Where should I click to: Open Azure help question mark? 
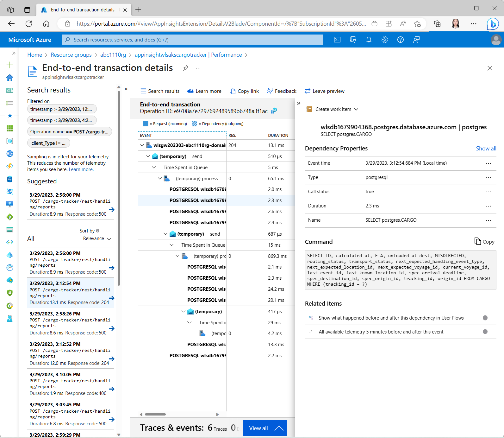[401, 40]
